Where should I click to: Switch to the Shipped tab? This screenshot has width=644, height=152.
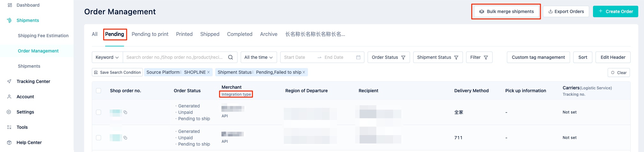(x=210, y=34)
